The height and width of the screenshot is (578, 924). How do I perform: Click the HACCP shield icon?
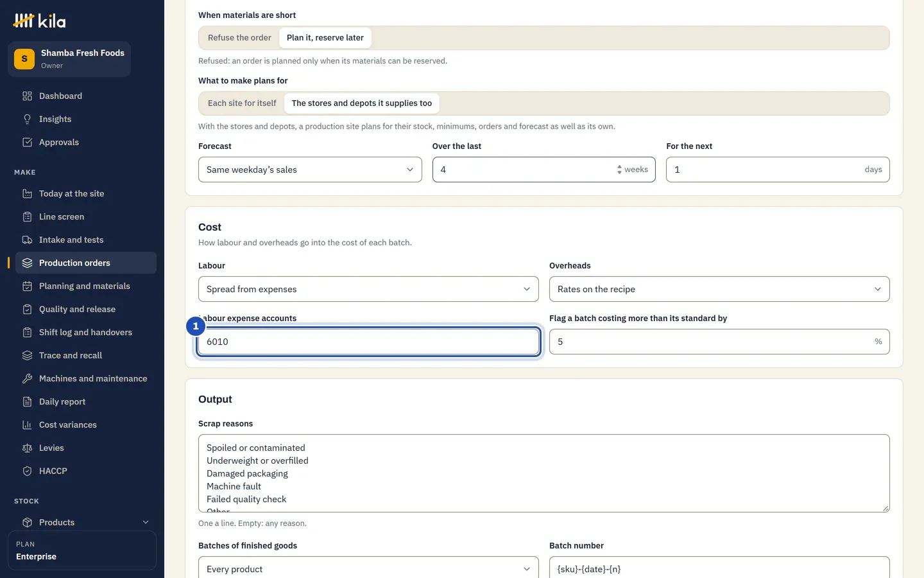point(27,471)
